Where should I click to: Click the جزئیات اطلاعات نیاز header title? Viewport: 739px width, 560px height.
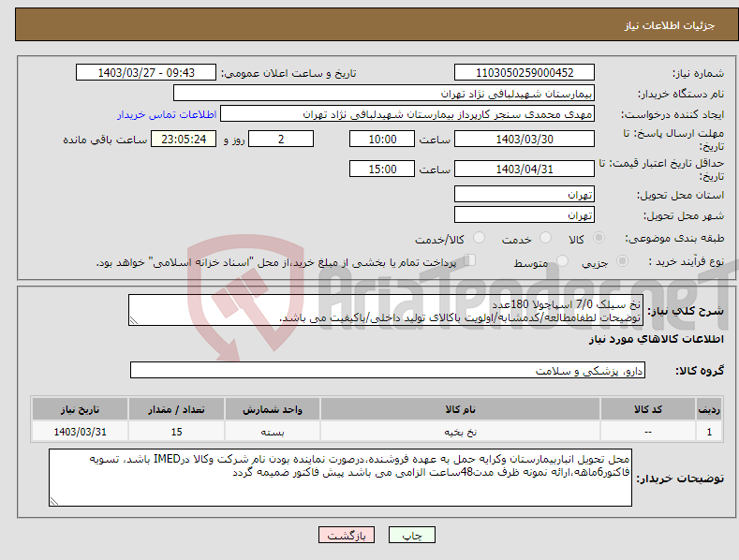(x=670, y=25)
